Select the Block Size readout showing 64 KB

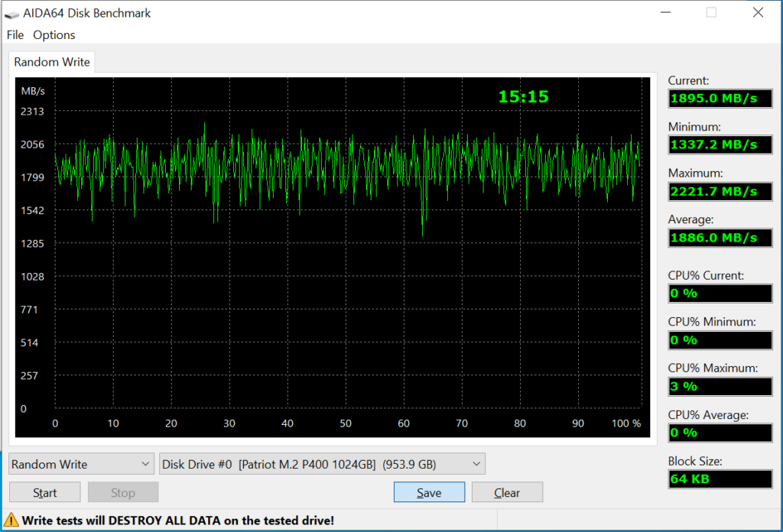[x=720, y=479]
